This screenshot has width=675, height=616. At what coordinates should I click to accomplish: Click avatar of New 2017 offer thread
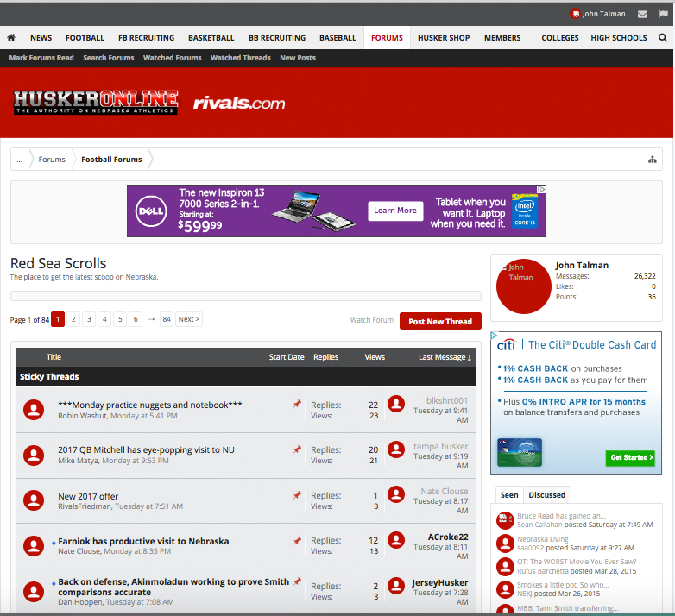pos(34,500)
